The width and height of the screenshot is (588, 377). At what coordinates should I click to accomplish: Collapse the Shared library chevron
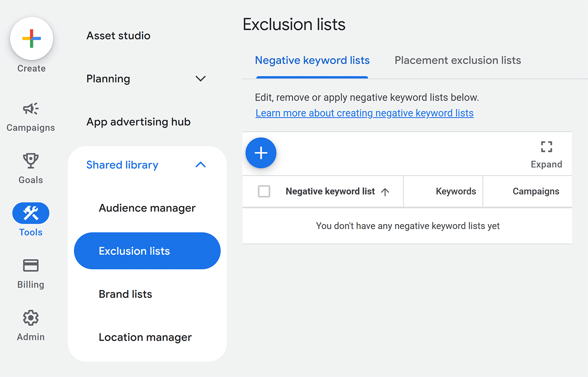point(201,165)
